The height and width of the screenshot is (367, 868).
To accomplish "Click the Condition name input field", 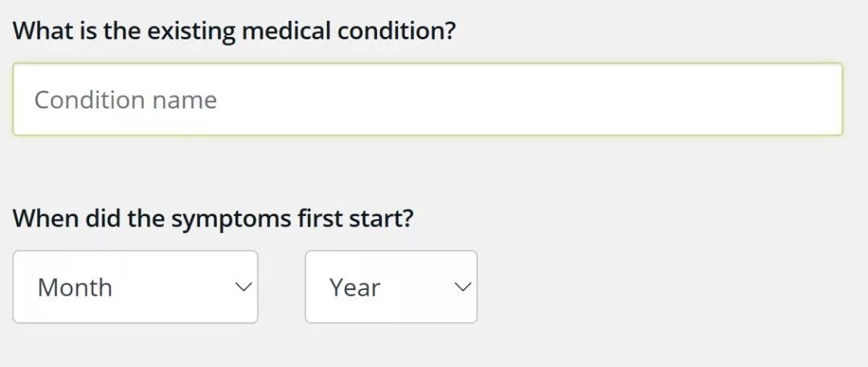I will click(x=427, y=100).
